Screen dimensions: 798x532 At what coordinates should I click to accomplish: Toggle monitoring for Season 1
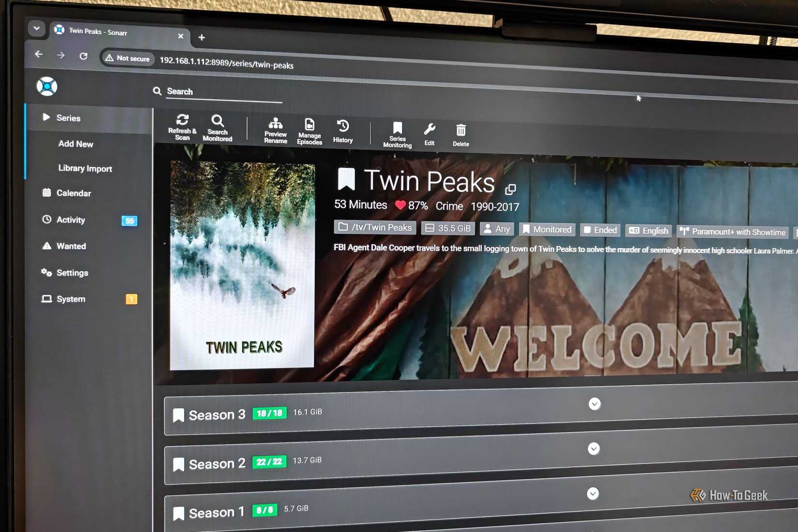(178, 513)
